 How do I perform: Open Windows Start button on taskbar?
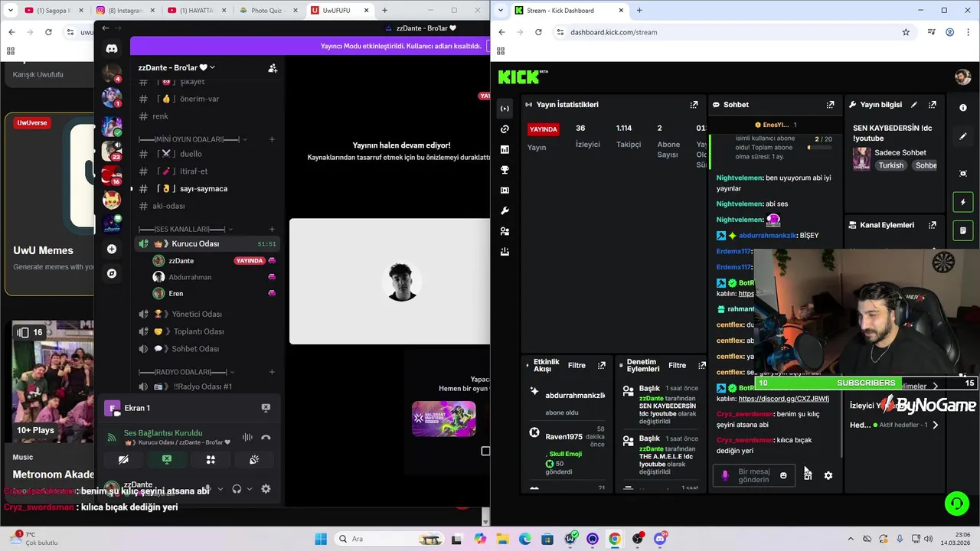pos(320,539)
